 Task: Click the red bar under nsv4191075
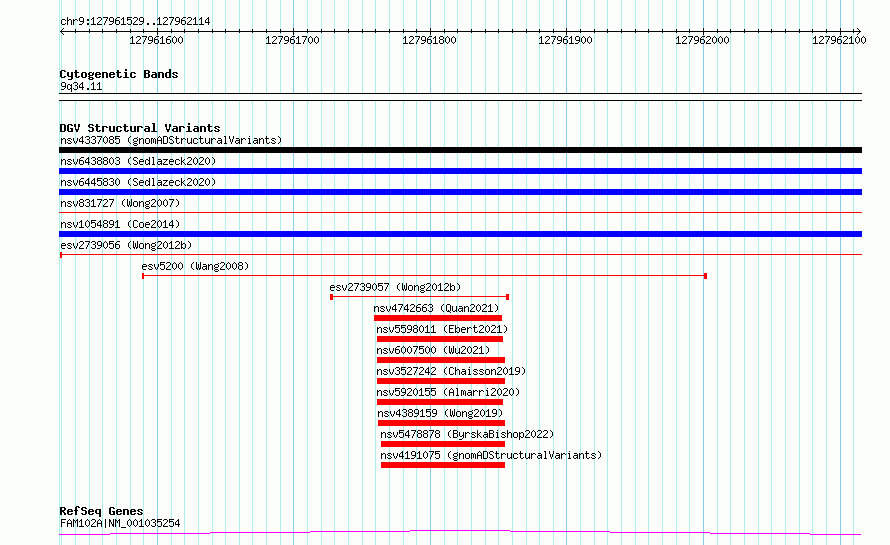click(443, 465)
